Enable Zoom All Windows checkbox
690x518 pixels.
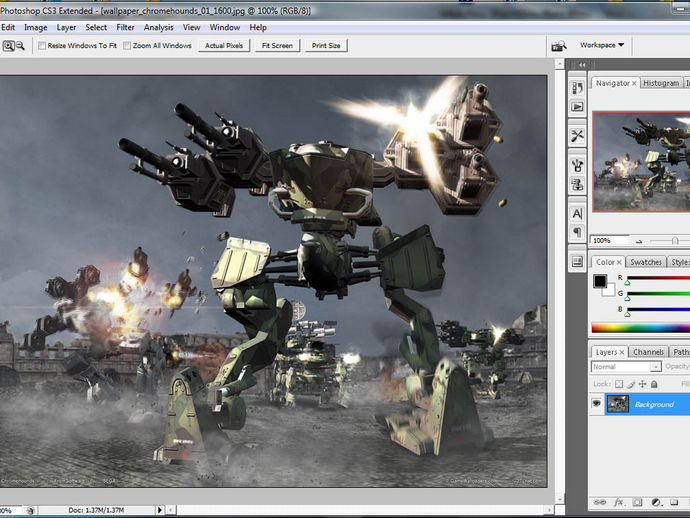127,46
